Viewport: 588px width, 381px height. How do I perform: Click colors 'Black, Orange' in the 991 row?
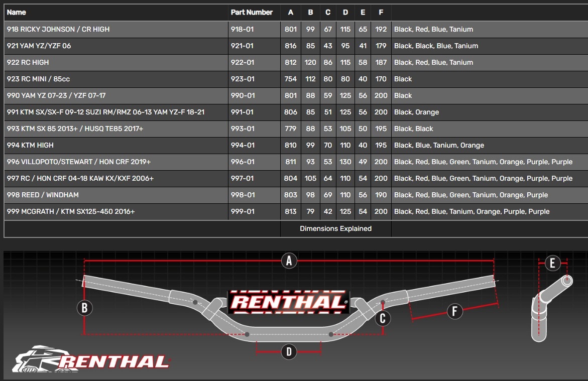tap(416, 112)
